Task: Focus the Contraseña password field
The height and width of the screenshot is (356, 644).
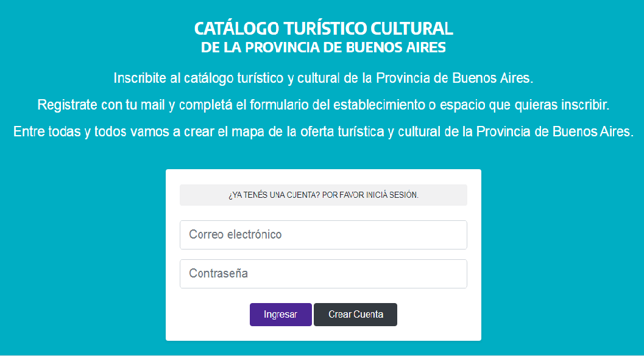Action: pos(323,274)
